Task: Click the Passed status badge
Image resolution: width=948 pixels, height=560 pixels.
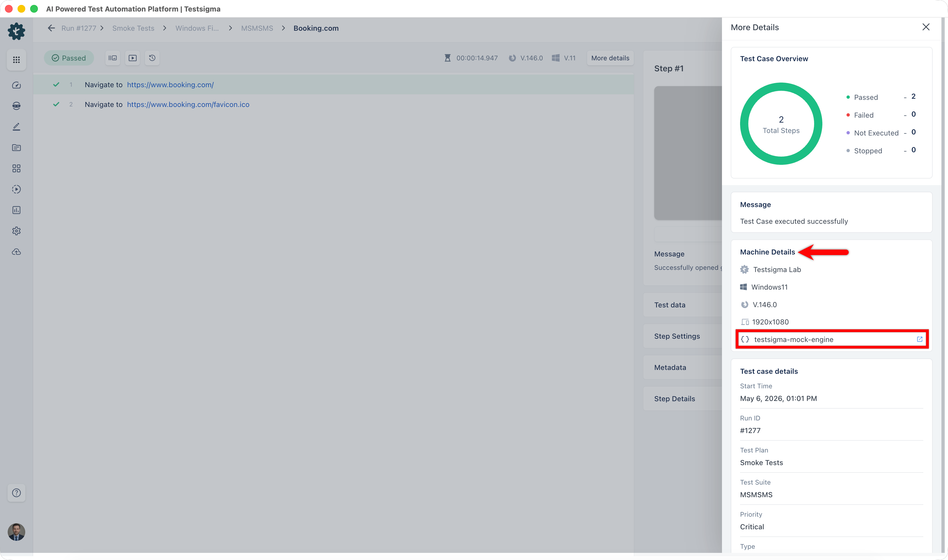Action: click(69, 58)
